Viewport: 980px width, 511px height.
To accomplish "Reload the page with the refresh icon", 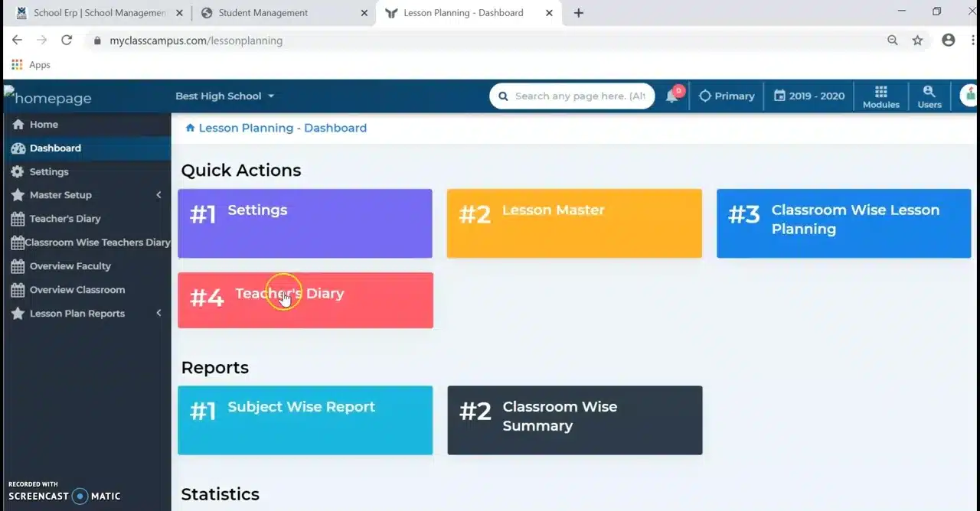I will coord(67,41).
